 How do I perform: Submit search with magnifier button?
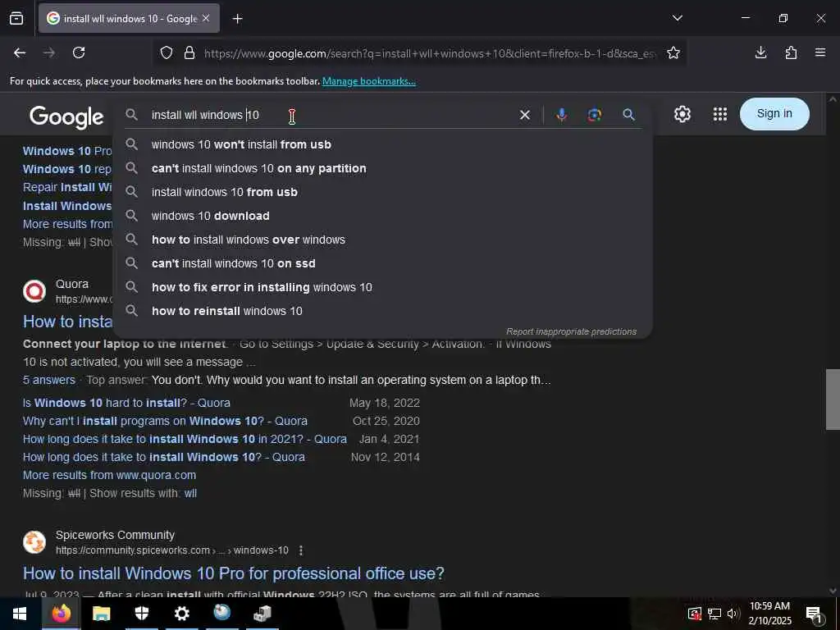pyautogui.click(x=628, y=115)
